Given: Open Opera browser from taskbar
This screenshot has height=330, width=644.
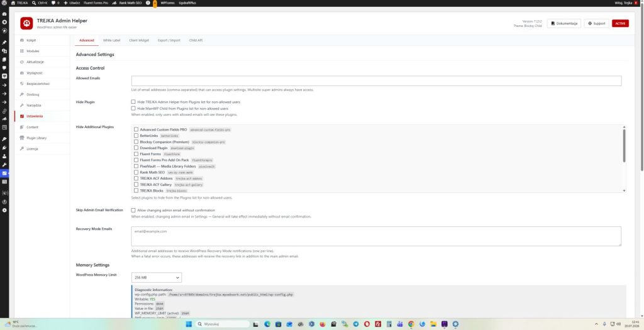Looking at the screenshot, I should click(x=367, y=324).
